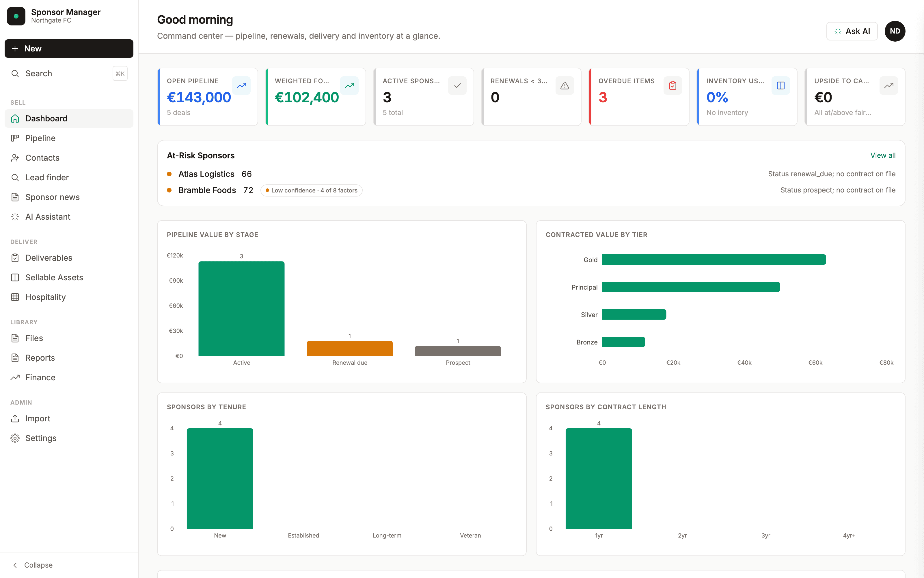Open Sponsor news page
Screen dimensions: 924x578
(x=69, y=197)
